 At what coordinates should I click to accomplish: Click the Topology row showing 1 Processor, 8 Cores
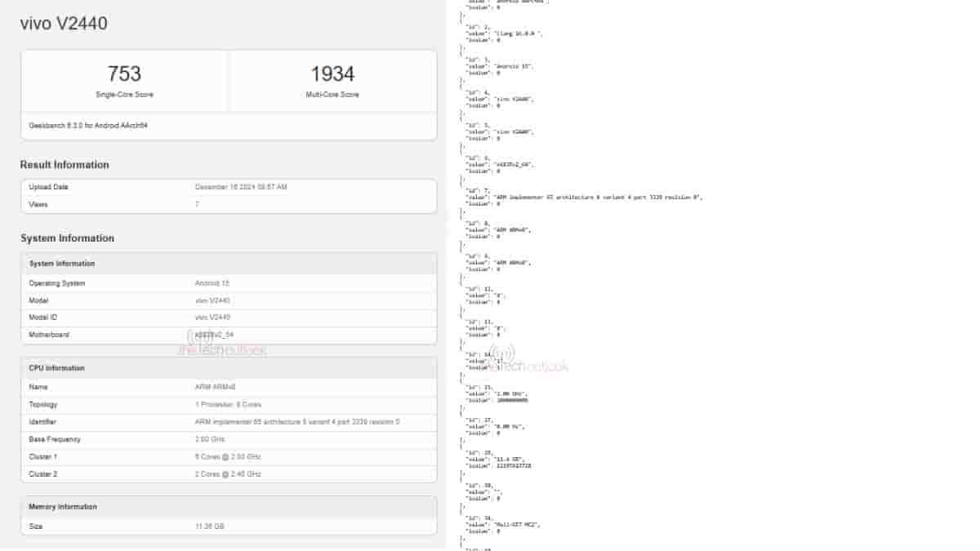pyautogui.click(x=229, y=405)
